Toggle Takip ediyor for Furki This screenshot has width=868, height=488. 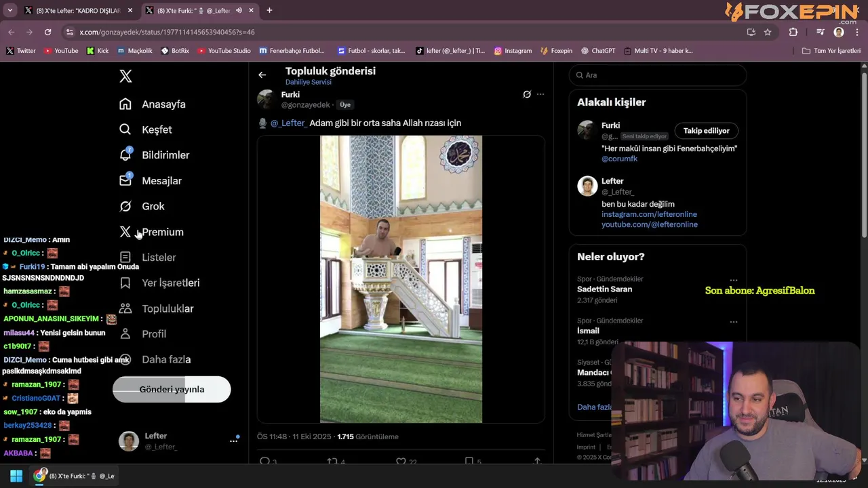(706, 131)
